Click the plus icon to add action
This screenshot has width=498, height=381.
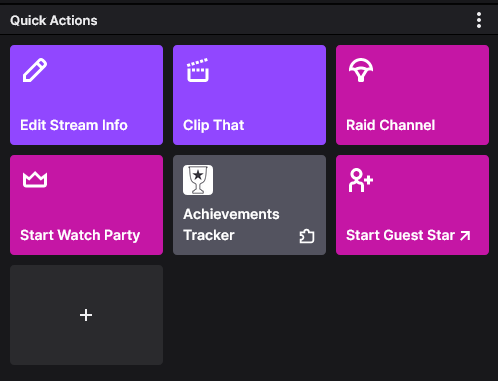click(86, 315)
